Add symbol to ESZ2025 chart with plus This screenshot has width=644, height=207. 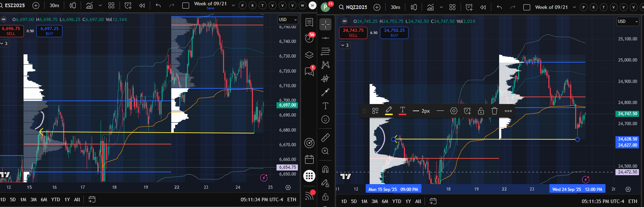pyautogui.click(x=36, y=5)
